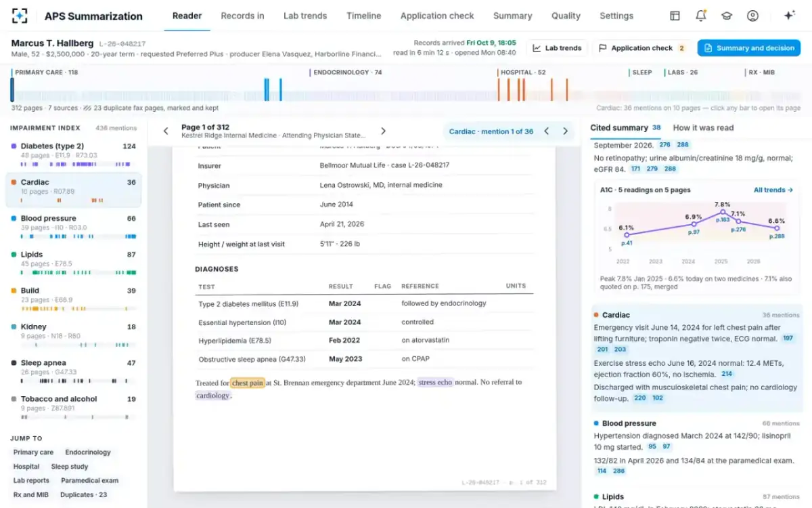The image size is (812, 508).
Task: Click the Lab trends button
Action: tap(557, 48)
